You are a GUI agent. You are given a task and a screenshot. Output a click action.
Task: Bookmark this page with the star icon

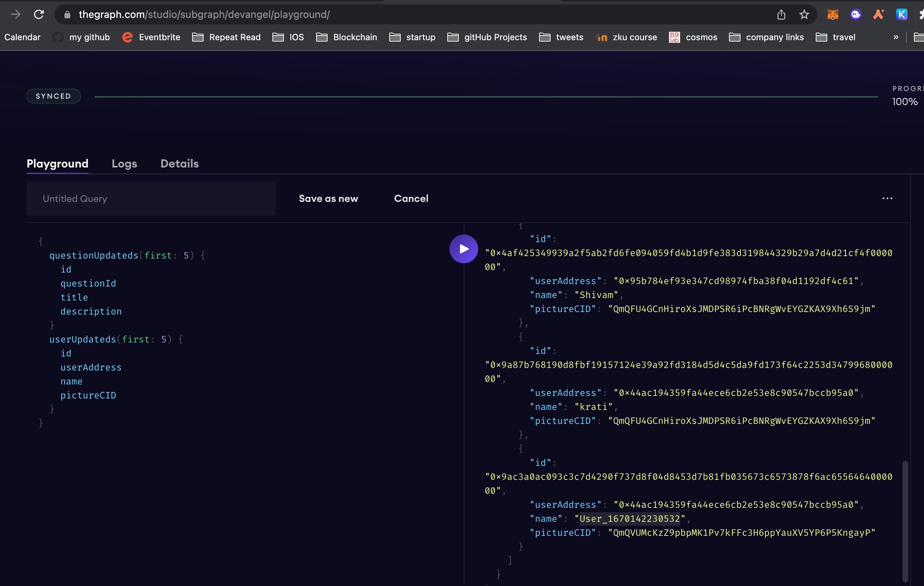tap(804, 15)
